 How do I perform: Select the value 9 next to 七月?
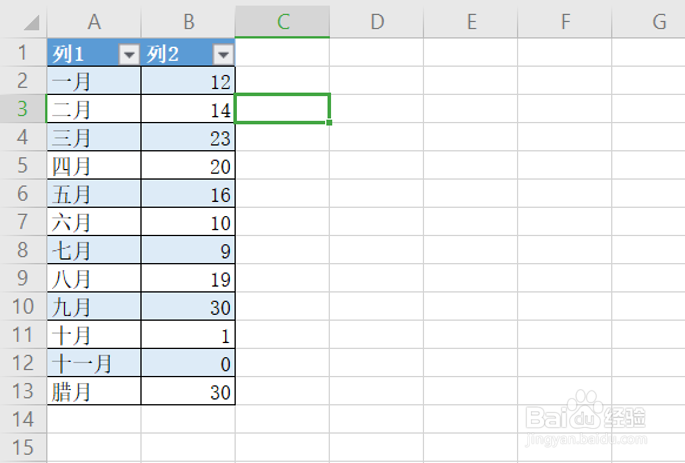tap(188, 250)
